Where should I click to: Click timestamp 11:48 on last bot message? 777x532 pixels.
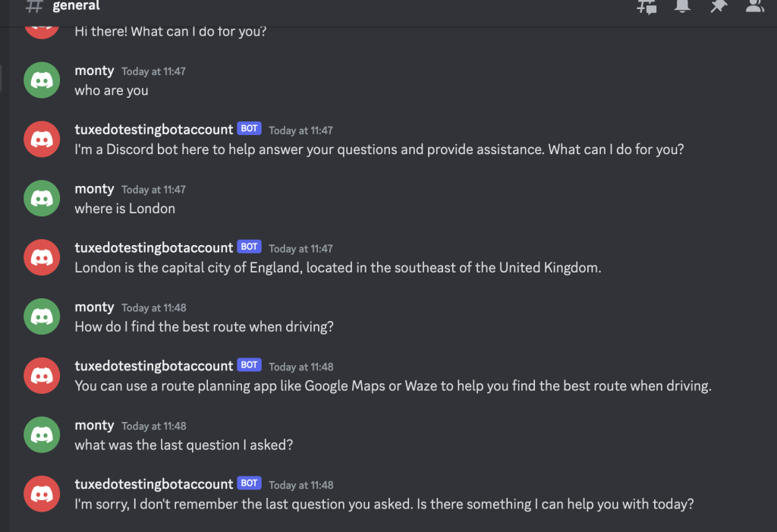300,485
